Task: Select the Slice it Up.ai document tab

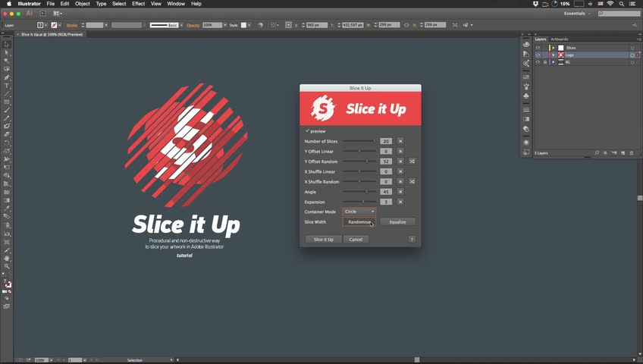Action: pos(52,34)
